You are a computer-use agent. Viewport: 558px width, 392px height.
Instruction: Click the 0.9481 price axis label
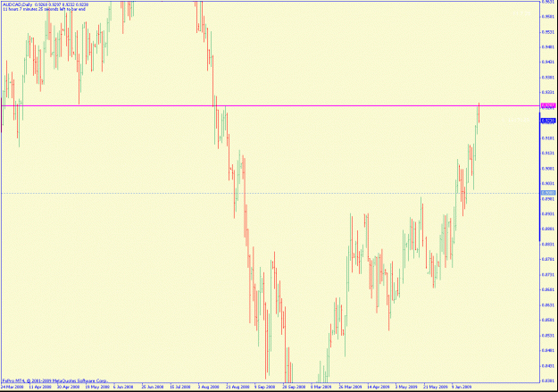548,47
